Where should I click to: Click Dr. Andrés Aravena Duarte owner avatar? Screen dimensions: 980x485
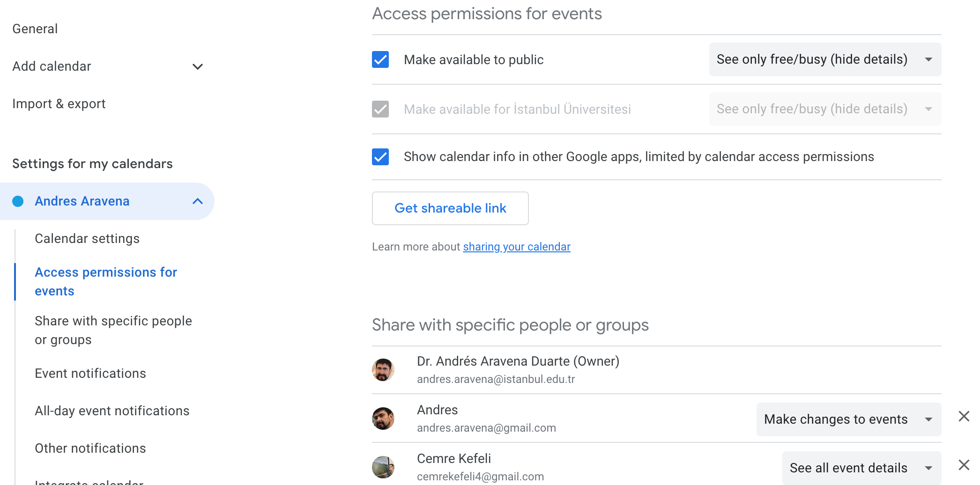383,370
